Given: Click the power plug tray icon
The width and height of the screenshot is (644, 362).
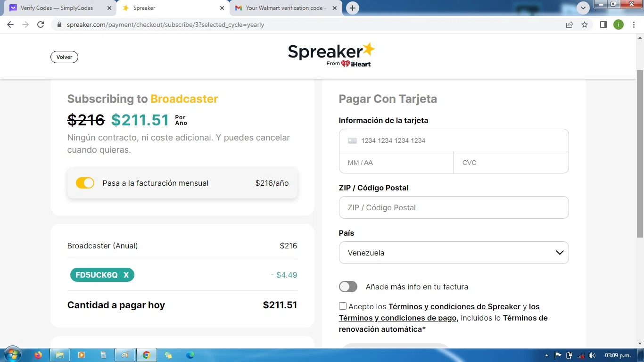Looking at the screenshot, I should pos(569,355).
